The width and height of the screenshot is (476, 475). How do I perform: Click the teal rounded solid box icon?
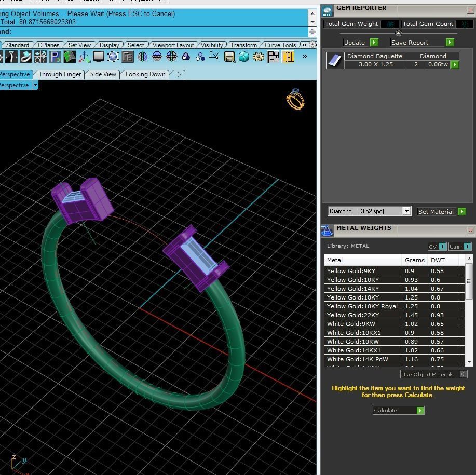pyautogui.click(x=244, y=57)
